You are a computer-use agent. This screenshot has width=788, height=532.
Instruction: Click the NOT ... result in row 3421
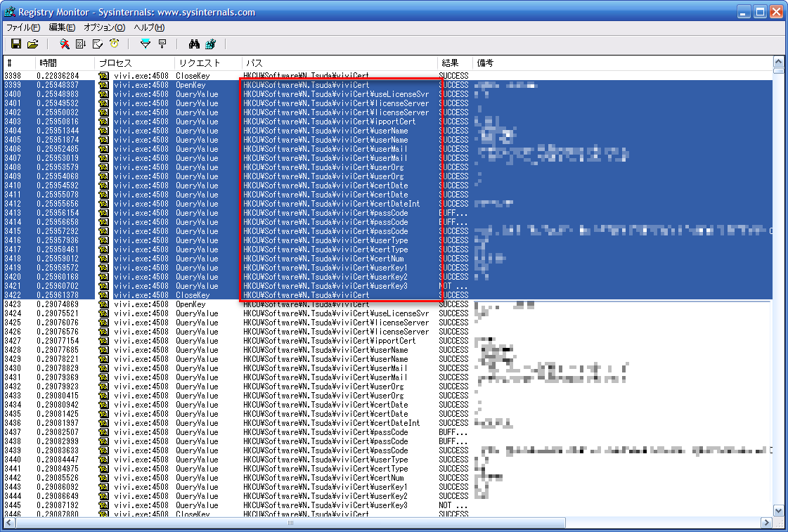coord(453,286)
